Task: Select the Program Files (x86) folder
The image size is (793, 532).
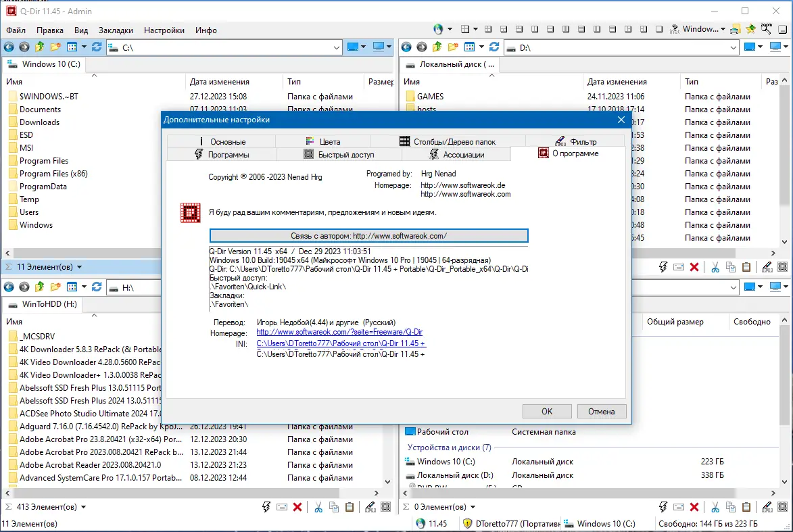Action: click(53, 174)
